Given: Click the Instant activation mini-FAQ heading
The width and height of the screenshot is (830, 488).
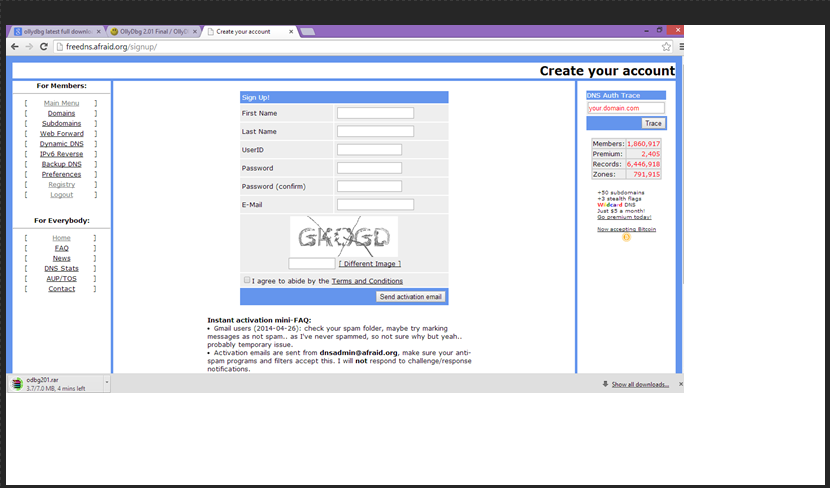Looking at the screenshot, I should tap(259, 320).
